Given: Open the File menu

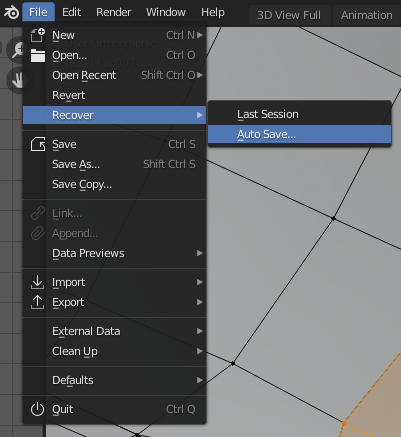Looking at the screenshot, I should (x=38, y=12).
